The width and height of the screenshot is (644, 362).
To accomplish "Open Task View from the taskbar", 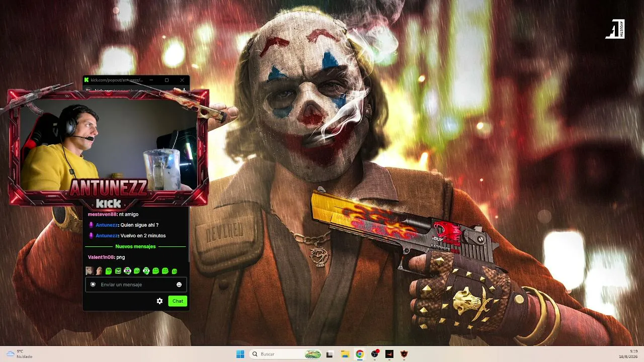I will pos(330,354).
